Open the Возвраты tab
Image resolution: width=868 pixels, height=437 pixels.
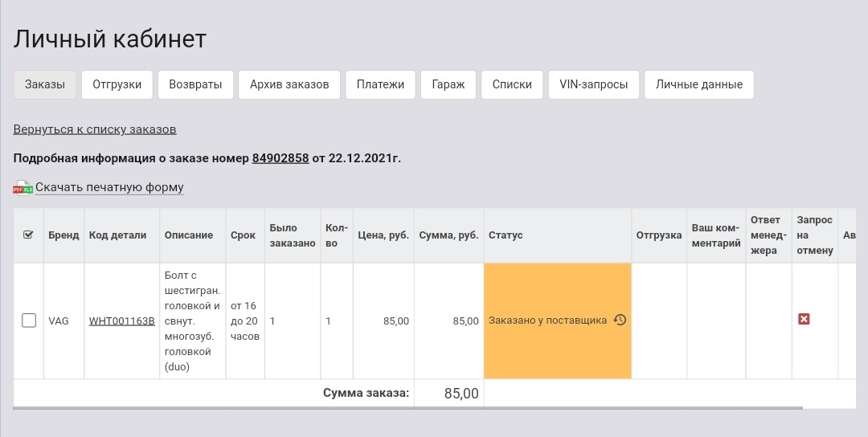(195, 84)
